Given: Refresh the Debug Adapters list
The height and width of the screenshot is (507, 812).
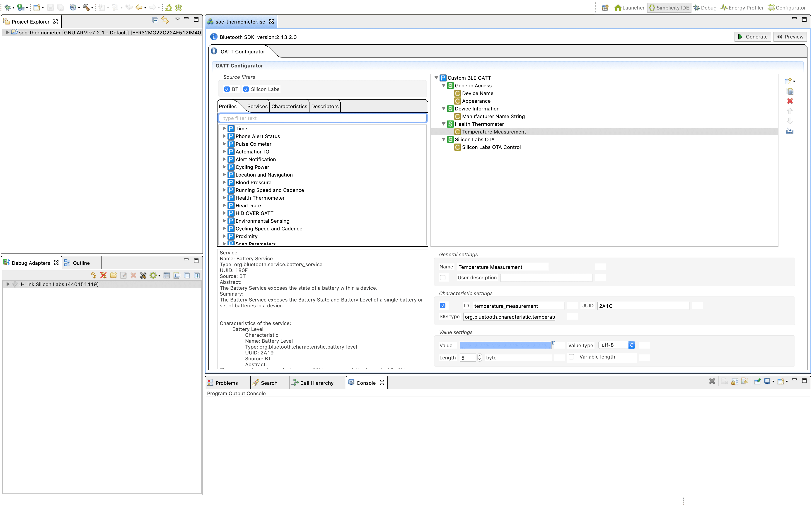Looking at the screenshot, I should [x=93, y=275].
